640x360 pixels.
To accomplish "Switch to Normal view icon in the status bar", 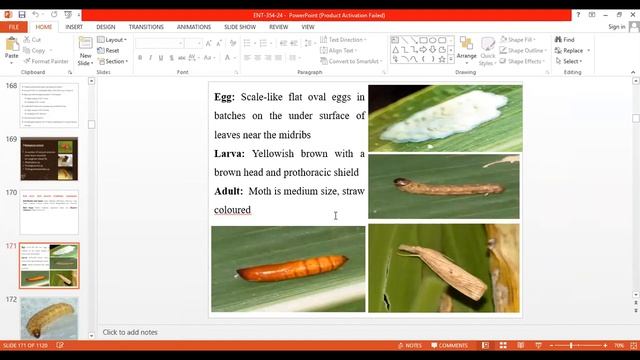I will 485,345.
